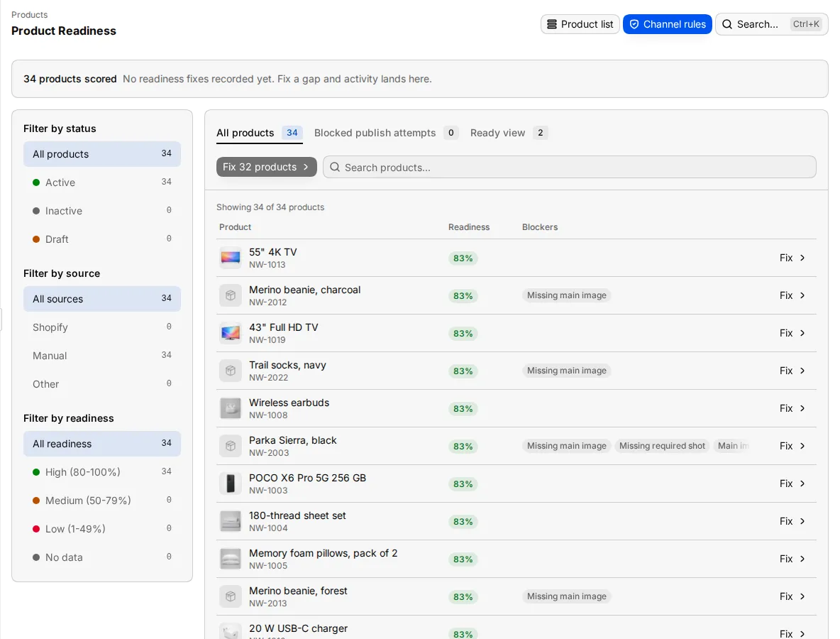The height and width of the screenshot is (639, 840).
Task: Click POCO X6 Pro phone thumbnail
Action: coord(231,483)
